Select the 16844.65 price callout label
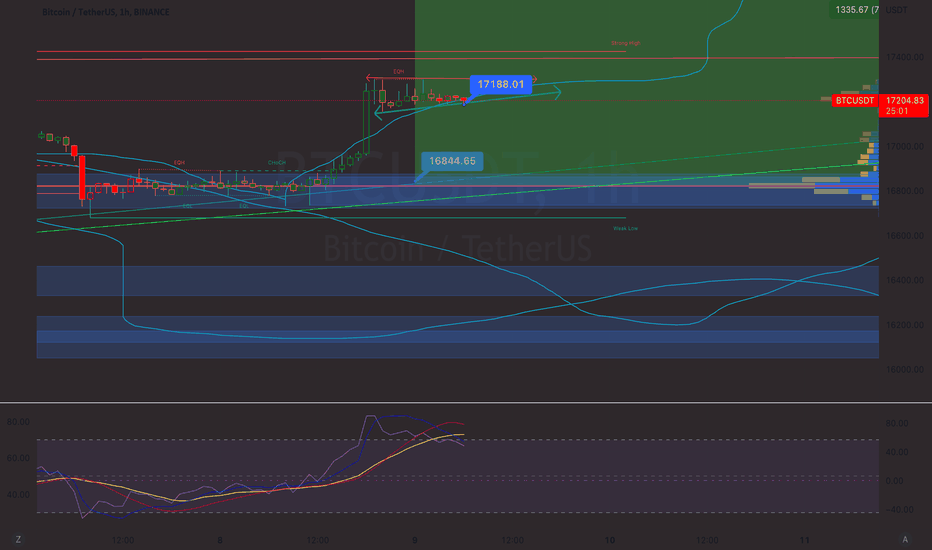The image size is (932, 550). (452, 161)
